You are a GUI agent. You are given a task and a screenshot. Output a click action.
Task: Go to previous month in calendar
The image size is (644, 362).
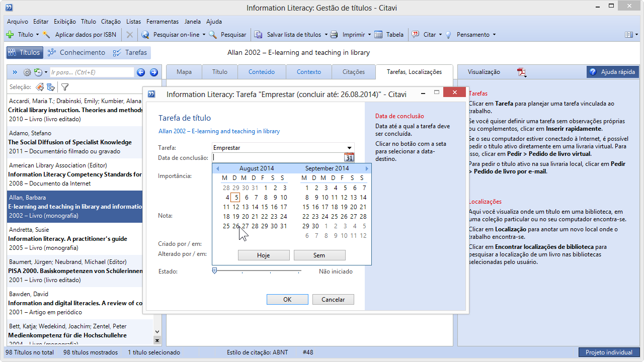217,168
